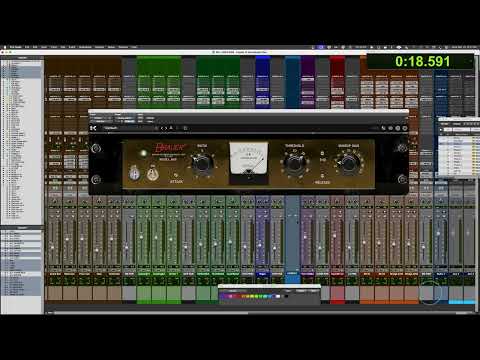
Task: Click the green power lamp on the compressor
Action: tap(144, 153)
